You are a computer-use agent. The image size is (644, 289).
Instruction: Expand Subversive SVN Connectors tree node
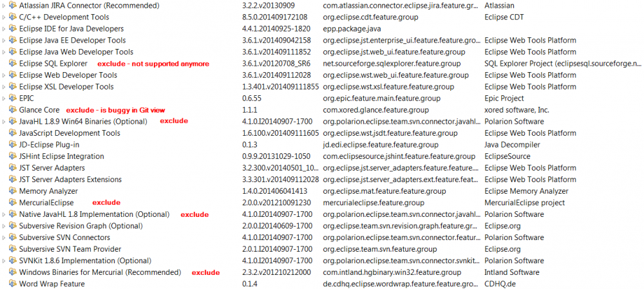point(5,238)
